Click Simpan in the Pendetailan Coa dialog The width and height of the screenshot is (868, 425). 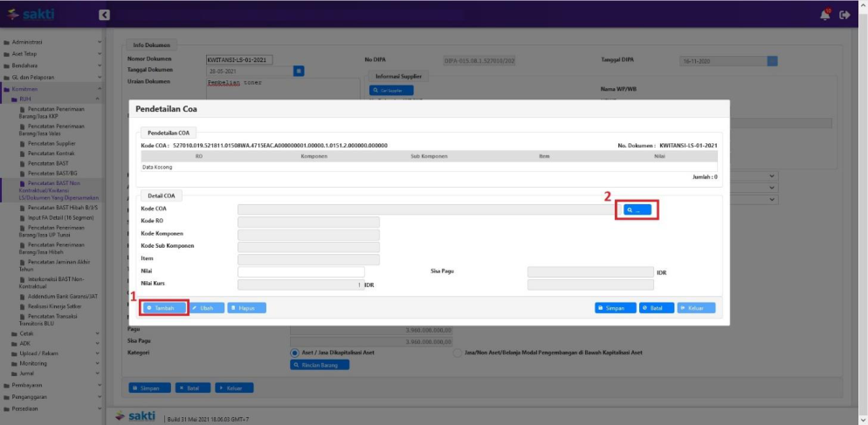[615, 308]
